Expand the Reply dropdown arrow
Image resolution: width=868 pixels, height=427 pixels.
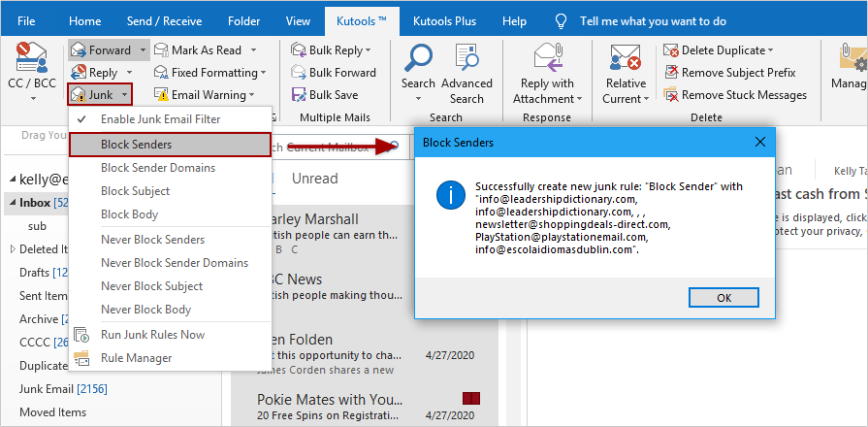pos(130,73)
